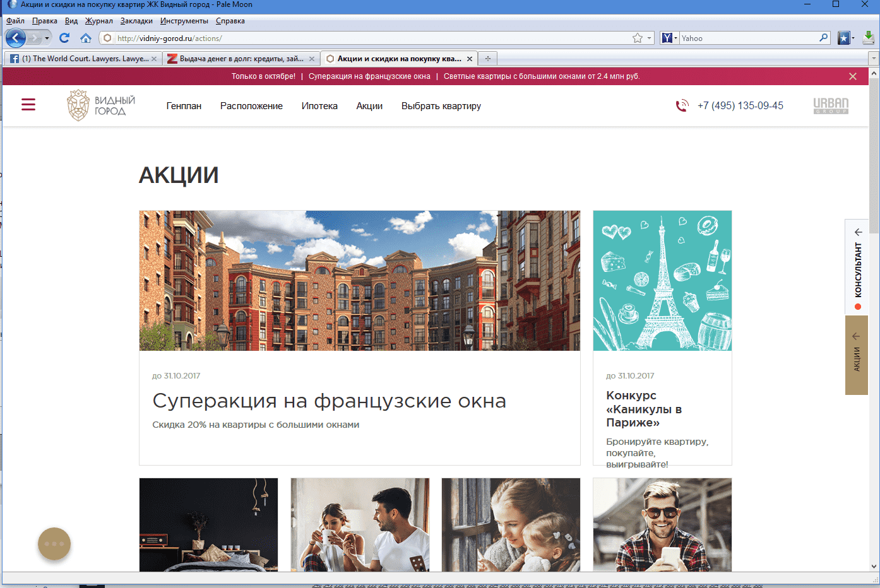
Task: Reload the current page
Action: (x=64, y=38)
